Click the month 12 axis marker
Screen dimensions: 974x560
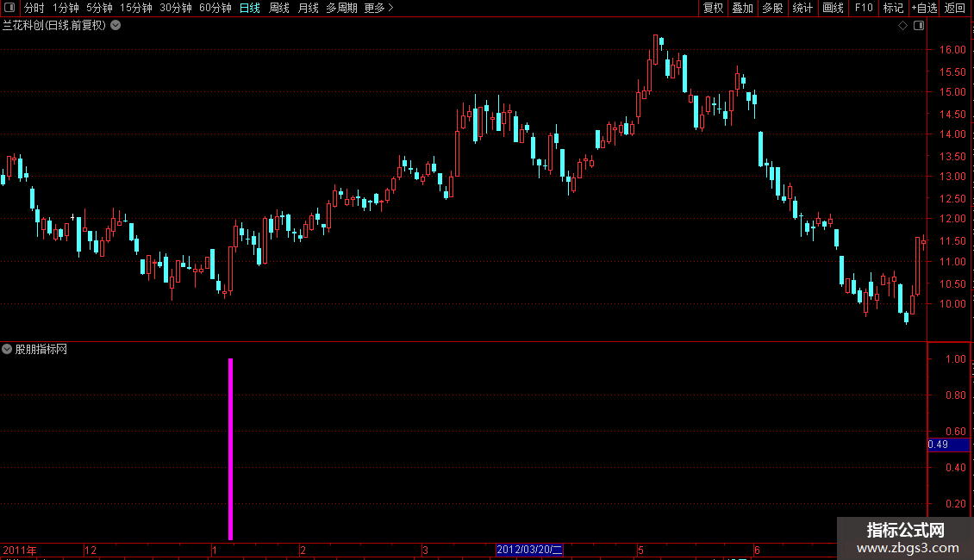tap(91, 550)
